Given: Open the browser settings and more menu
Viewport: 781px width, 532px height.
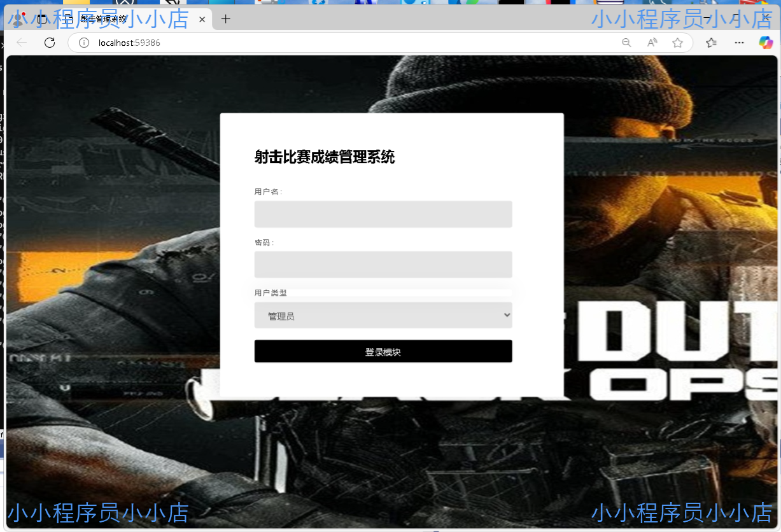Looking at the screenshot, I should point(739,43).
